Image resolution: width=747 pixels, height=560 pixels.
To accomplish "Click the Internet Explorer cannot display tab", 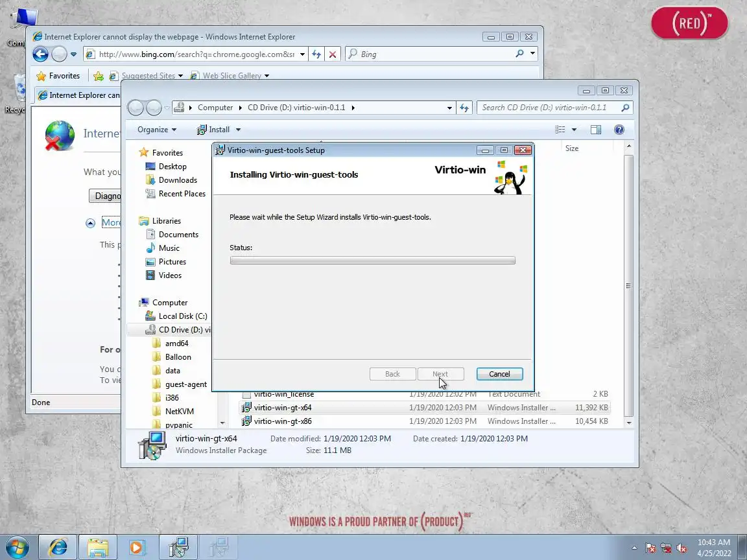I will 78,95.
